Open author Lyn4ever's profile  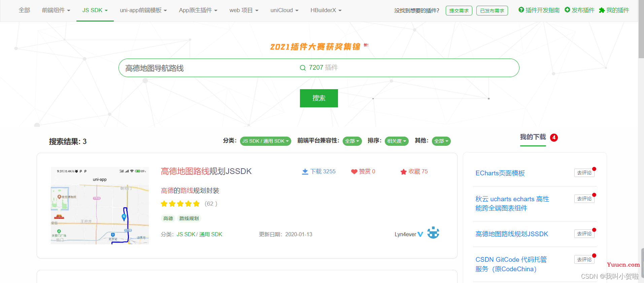click(x=405, y=234)
